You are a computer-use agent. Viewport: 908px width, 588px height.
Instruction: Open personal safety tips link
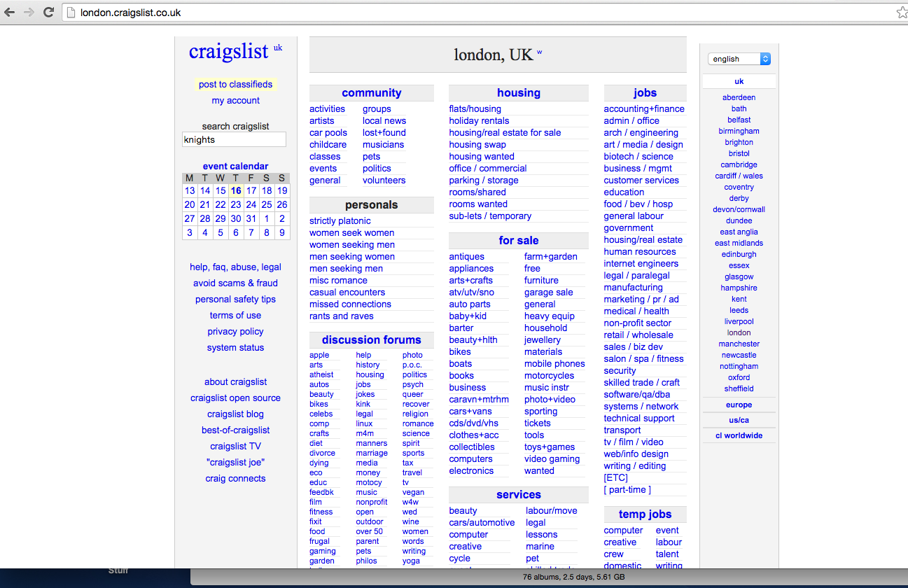click(235, 299)
